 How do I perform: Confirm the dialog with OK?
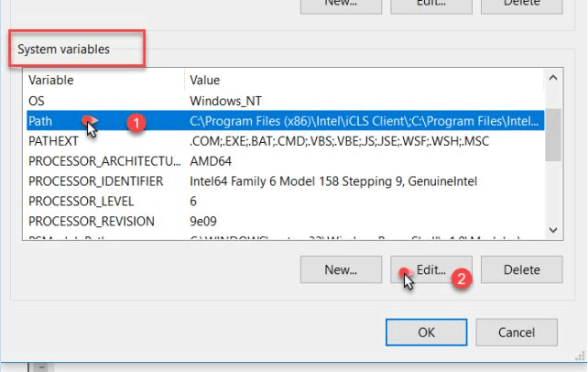426,332
